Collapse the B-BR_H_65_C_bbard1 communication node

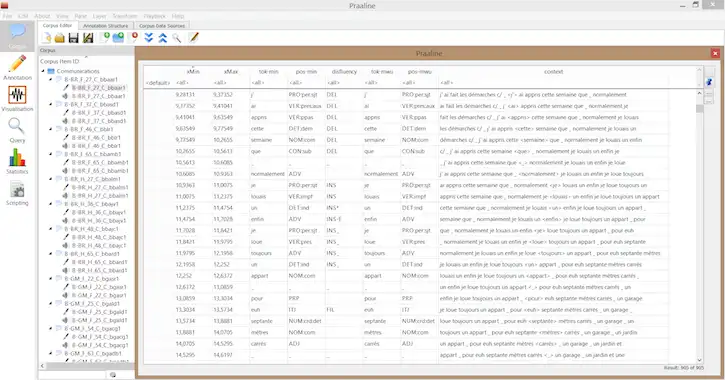(x=51, y=254)
